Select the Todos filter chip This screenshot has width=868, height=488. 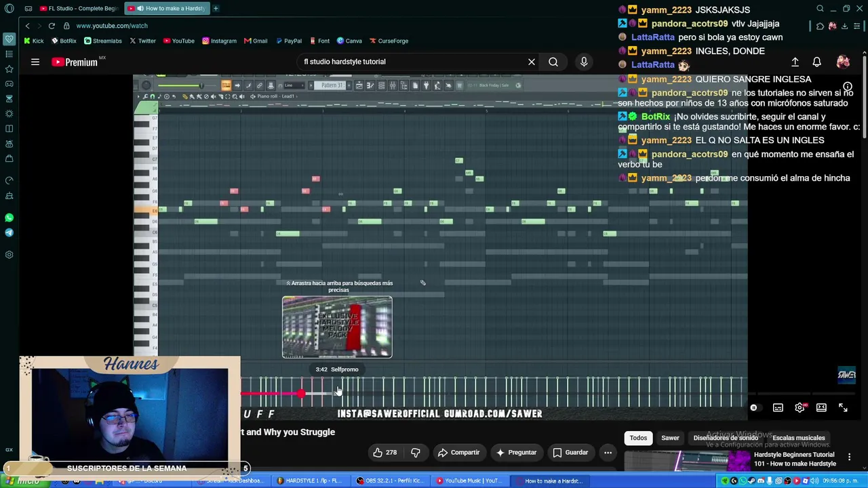pyautogui.click(x=638, y=438)
